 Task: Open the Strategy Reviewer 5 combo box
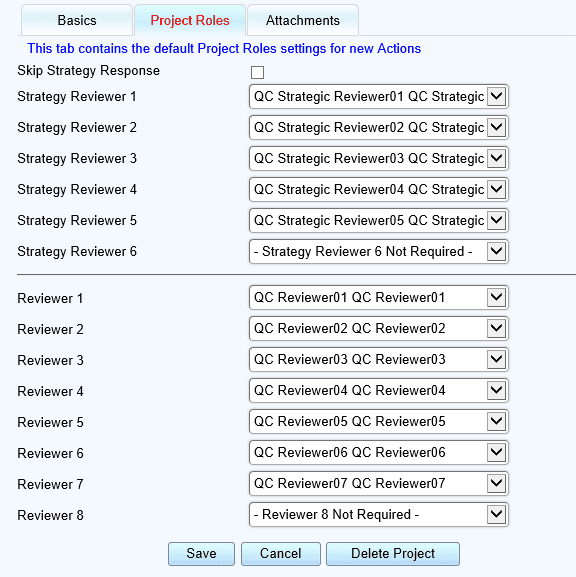coord(379,220)
